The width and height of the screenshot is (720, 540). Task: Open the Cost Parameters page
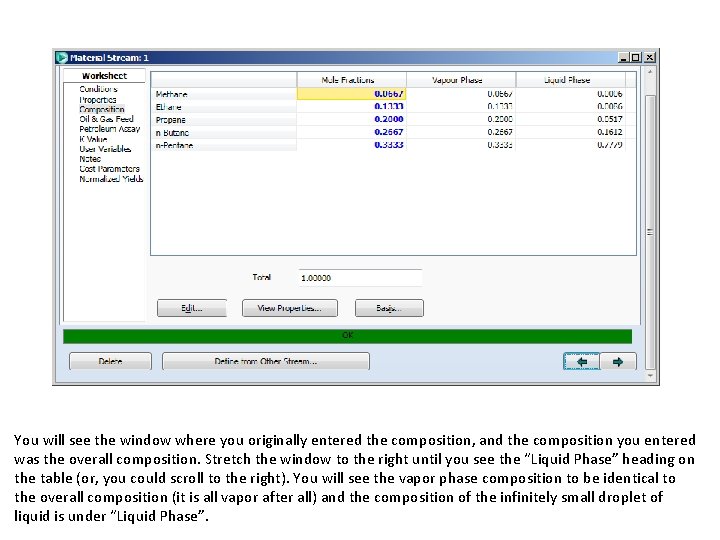coord(109,169)
